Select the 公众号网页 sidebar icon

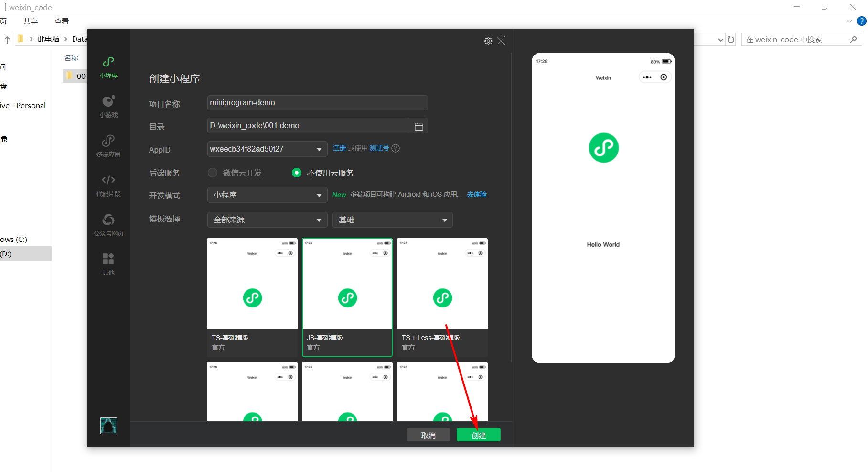pyautogui.click(x=108, y=220)
